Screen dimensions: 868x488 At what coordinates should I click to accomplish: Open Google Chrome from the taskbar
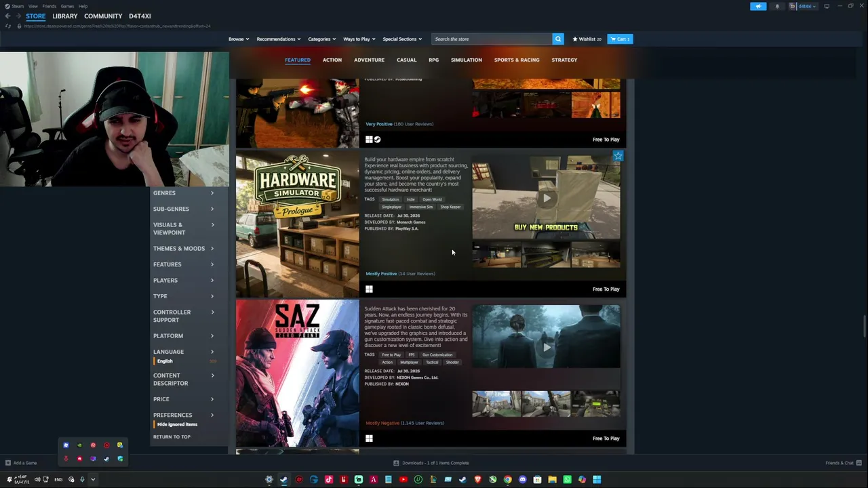(x=507, y=480)
